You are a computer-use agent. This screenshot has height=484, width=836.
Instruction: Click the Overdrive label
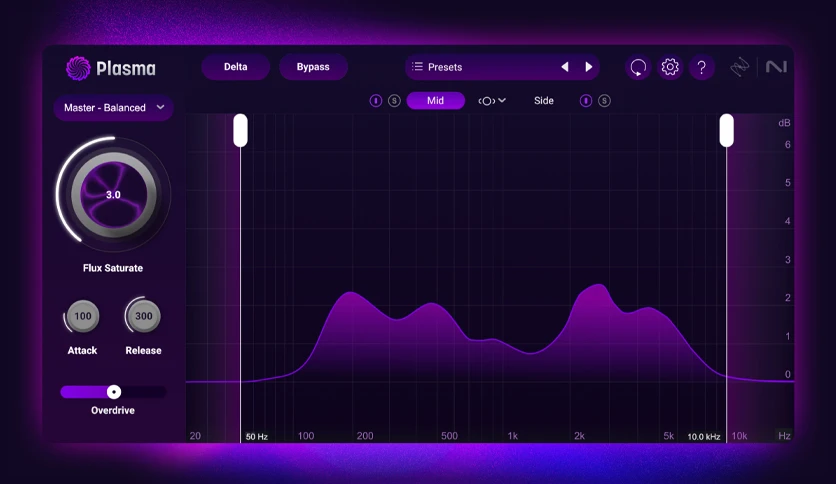point(113,410)
